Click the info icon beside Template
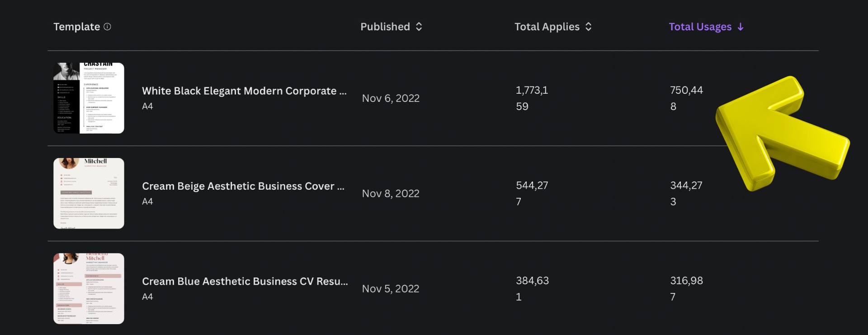Viewport: 868px width, 335px height. [x=107, y=27]
